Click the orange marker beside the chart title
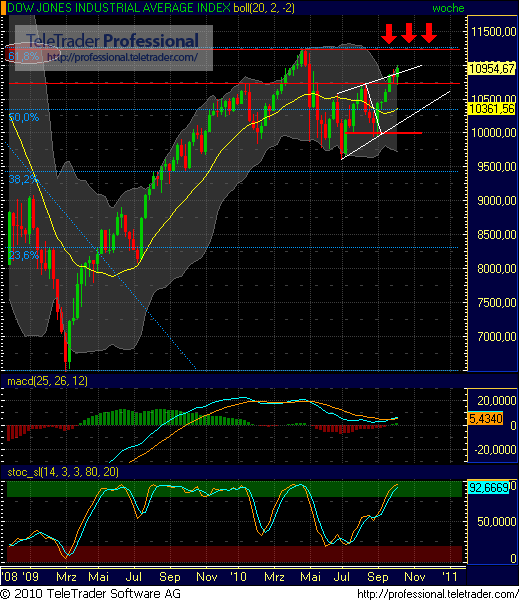This screenshot has height=603, width=519. pos(3,8)
